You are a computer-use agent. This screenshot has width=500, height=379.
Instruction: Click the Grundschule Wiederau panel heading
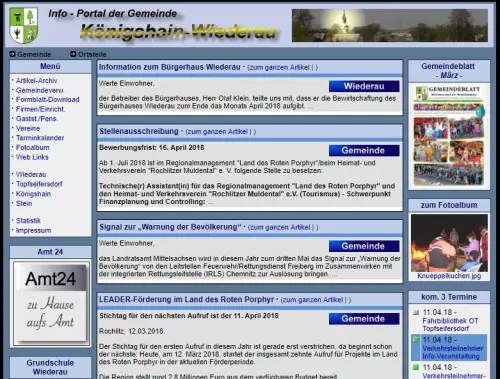point(50,367)
